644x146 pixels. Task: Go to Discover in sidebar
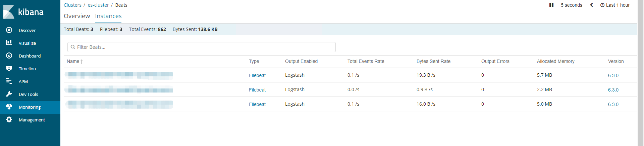(x=27, y=30)
